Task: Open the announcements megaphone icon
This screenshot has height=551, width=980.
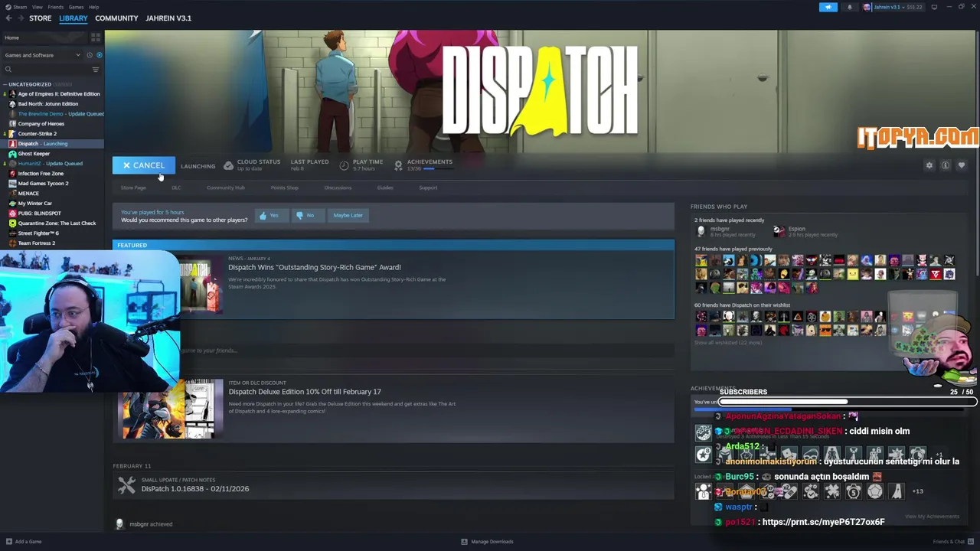Action: coord(828,7)
